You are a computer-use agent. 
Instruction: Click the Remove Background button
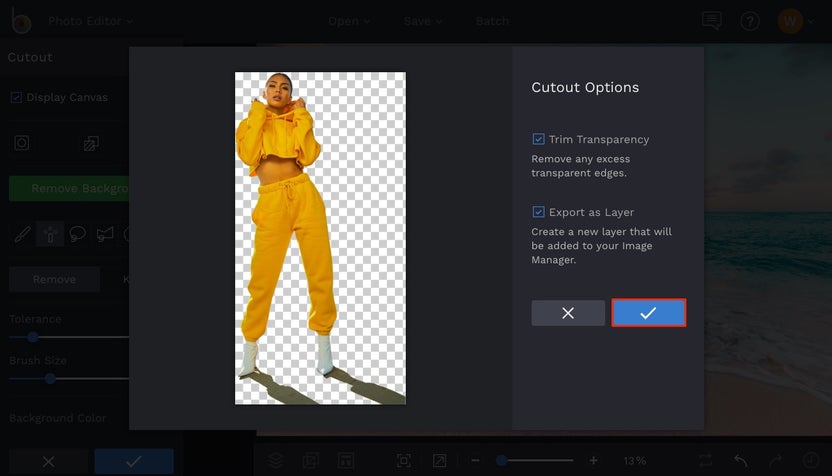coord(70,188)
